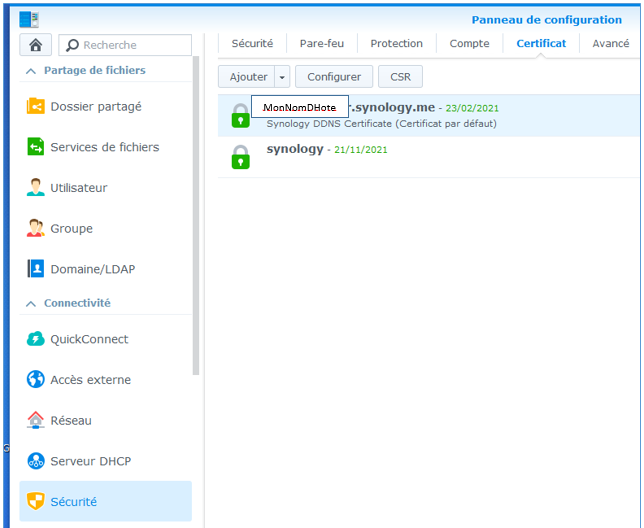Viewport: 644px width, 528px height.
Task: Open Dossier partagé from the sidebar icon
Action: click(x=35, y=106)
